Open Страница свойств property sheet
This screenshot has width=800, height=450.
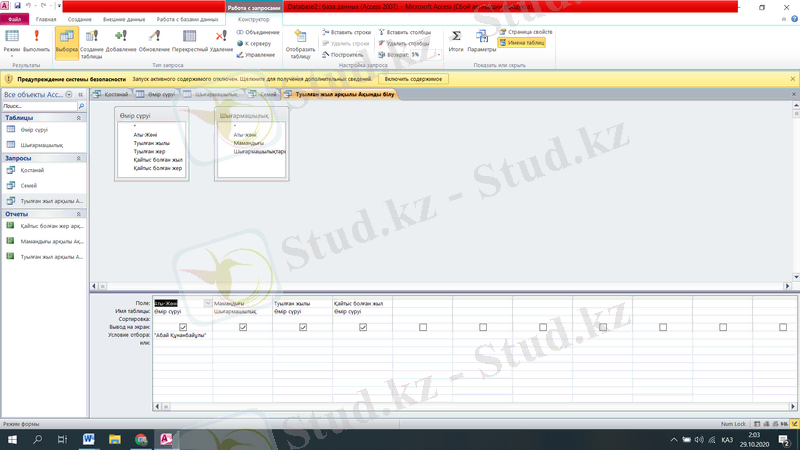(x=526, y=32)
